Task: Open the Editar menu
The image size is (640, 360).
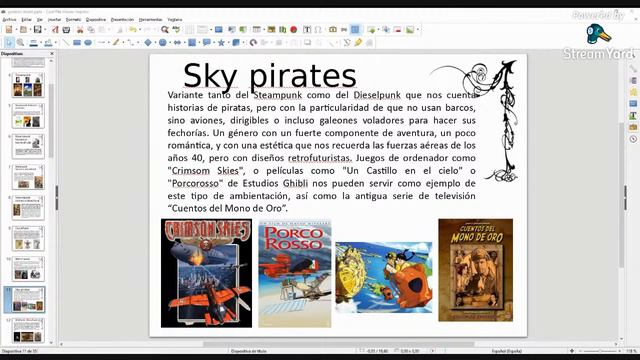Action: 26,20
